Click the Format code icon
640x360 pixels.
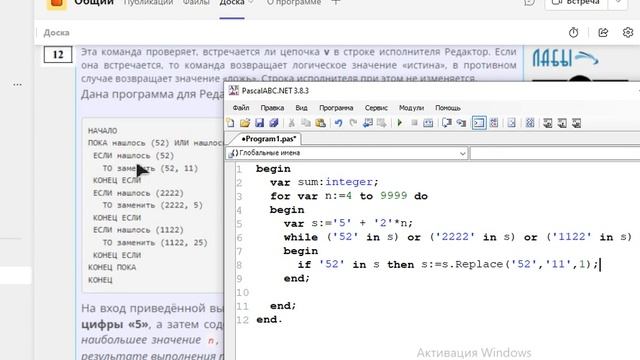[511, 123]
